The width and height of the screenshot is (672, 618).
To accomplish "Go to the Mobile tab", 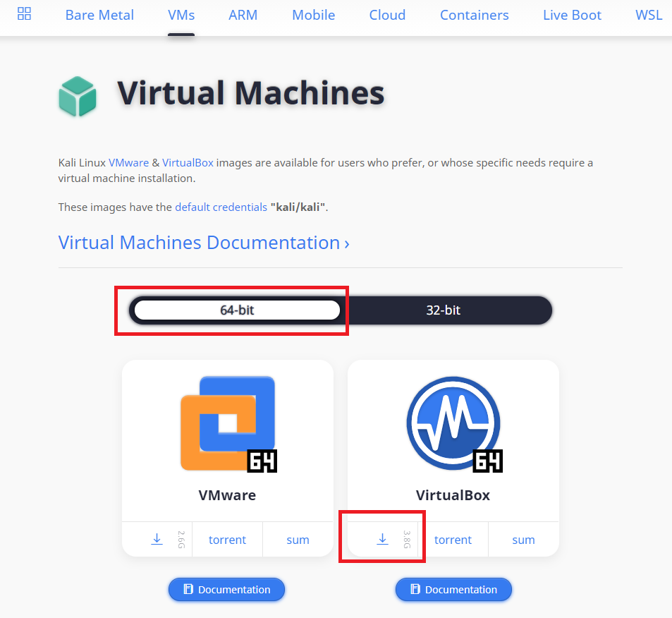I will point(314,15).
